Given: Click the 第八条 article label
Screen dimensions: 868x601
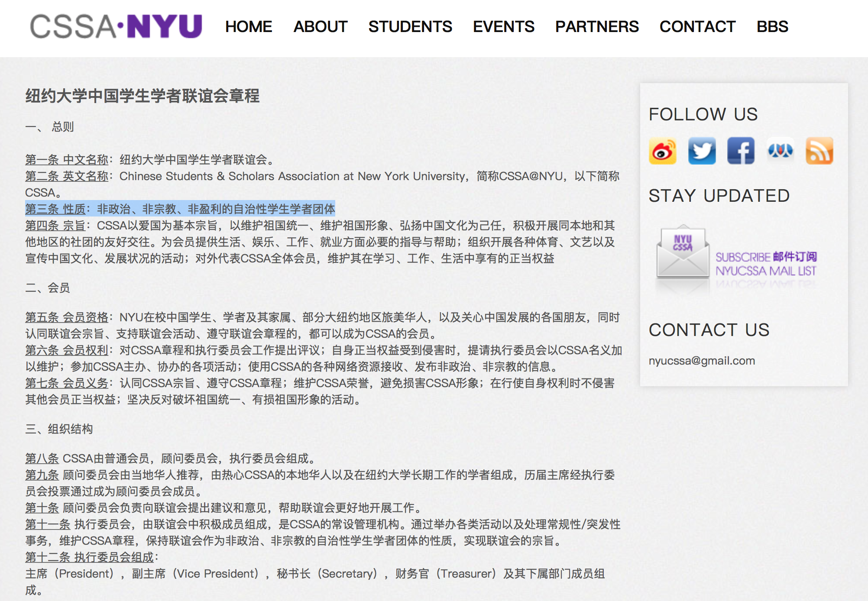Looking at the screenshot, I should coord(42,459).
